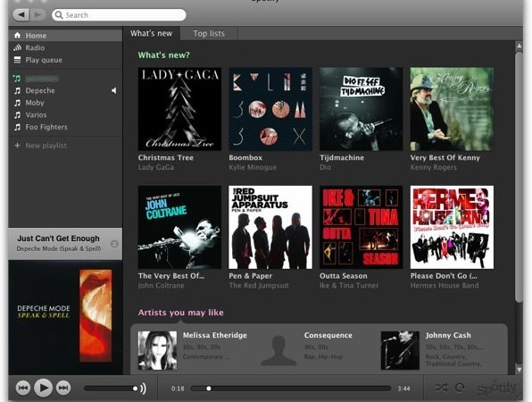Toggle shuffle mode
This screenshot has height=402, width=532.
(x=441, y=388)
